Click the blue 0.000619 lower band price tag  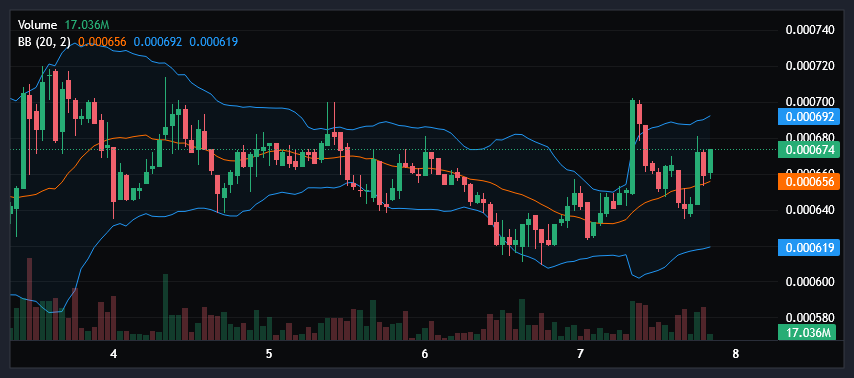[809, 248]
